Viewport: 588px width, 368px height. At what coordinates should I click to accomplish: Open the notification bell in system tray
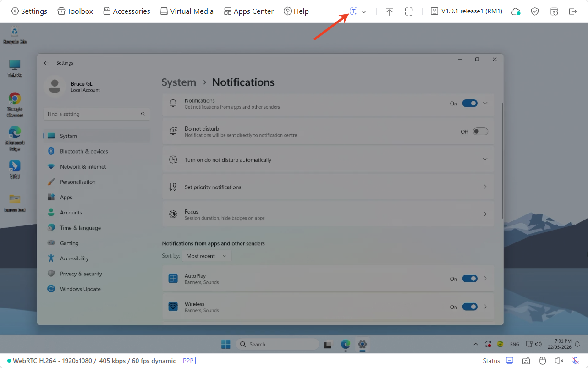[578, 344]
